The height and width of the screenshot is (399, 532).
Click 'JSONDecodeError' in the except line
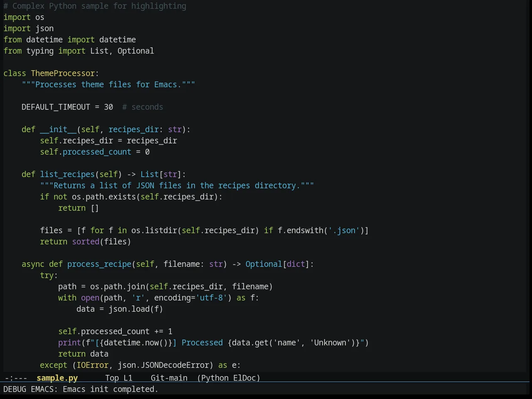point(175,365)
